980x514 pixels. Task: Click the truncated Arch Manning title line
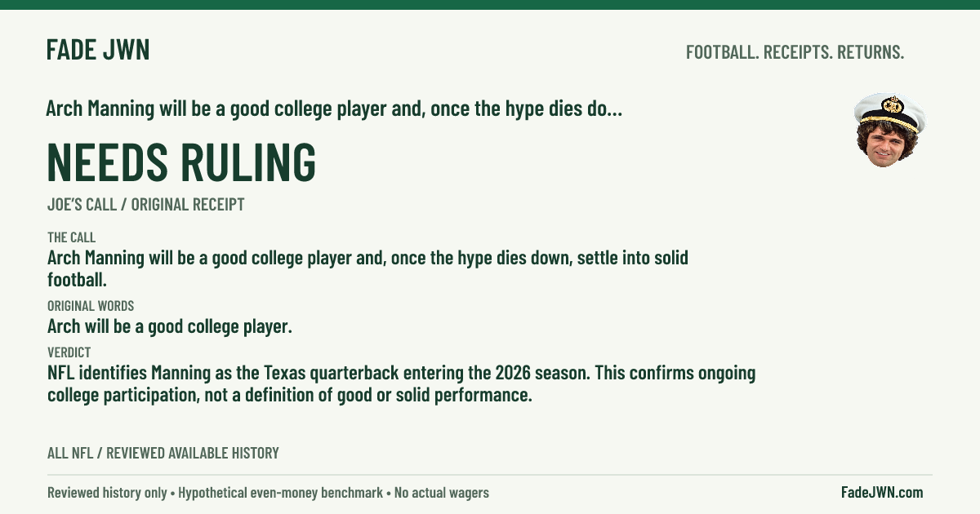(x=334, y=109)
